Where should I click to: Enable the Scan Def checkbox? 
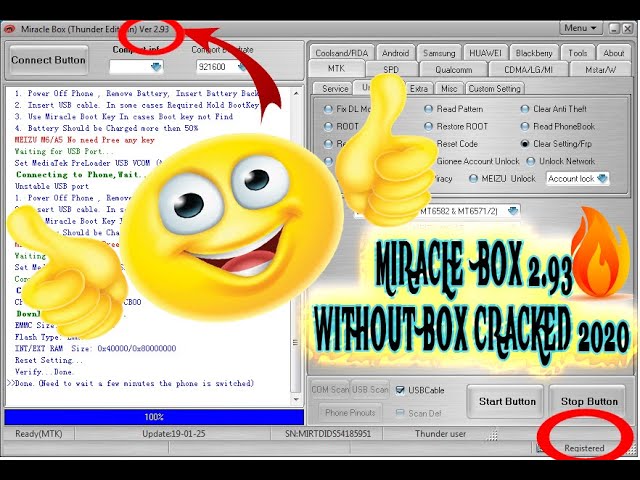pos(401,413)
